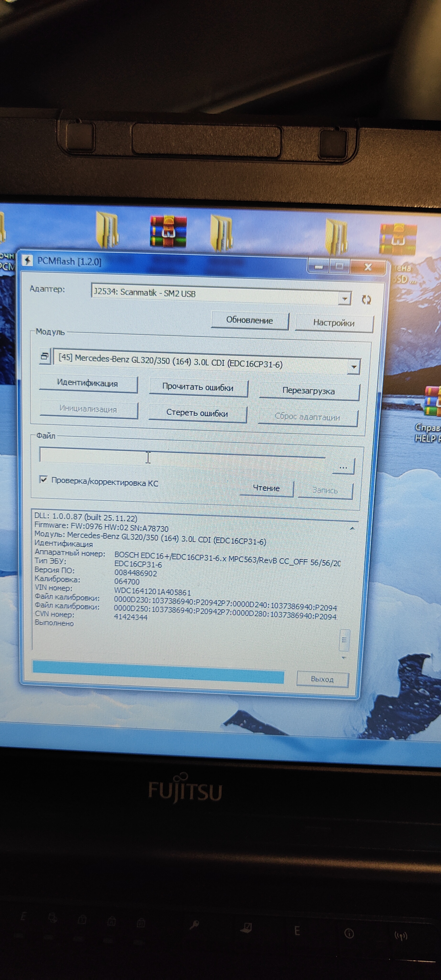Click Стереть ошибки to clear errors
Screen dimensions: 441x980
pos(197,413)
